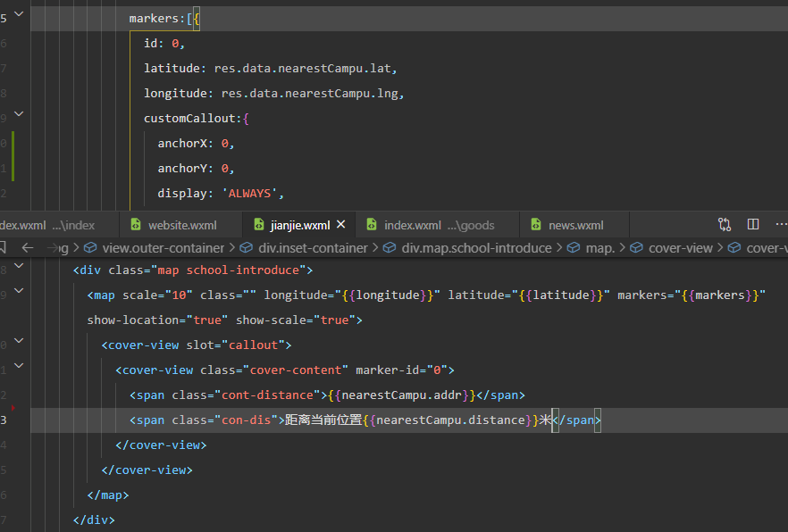Click the 距离当前位置 text in the span
Viewport: 788px width, 532px height.
pyautogui.click(x=323, y=420)
